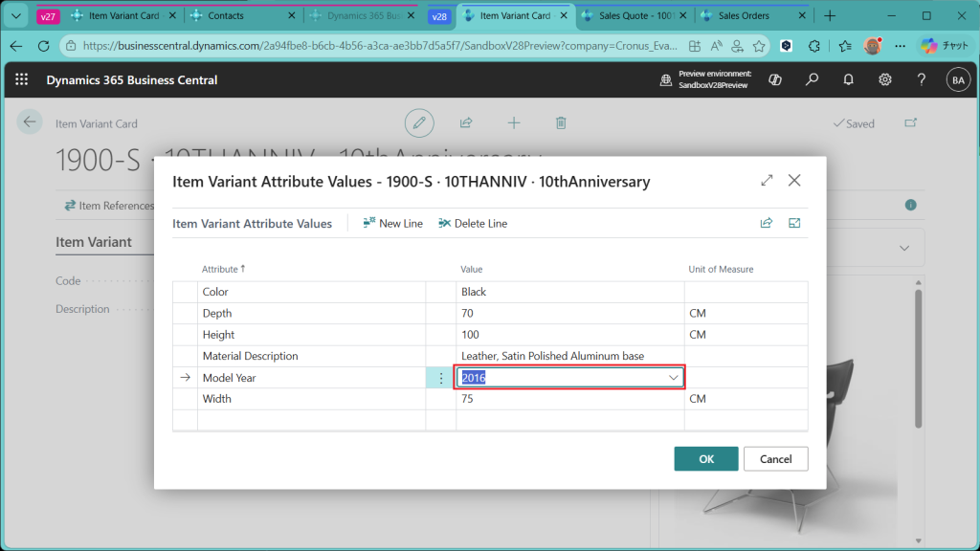Open the settings gear in header
The height and width of the screenshot is (551, 980).
885,80
